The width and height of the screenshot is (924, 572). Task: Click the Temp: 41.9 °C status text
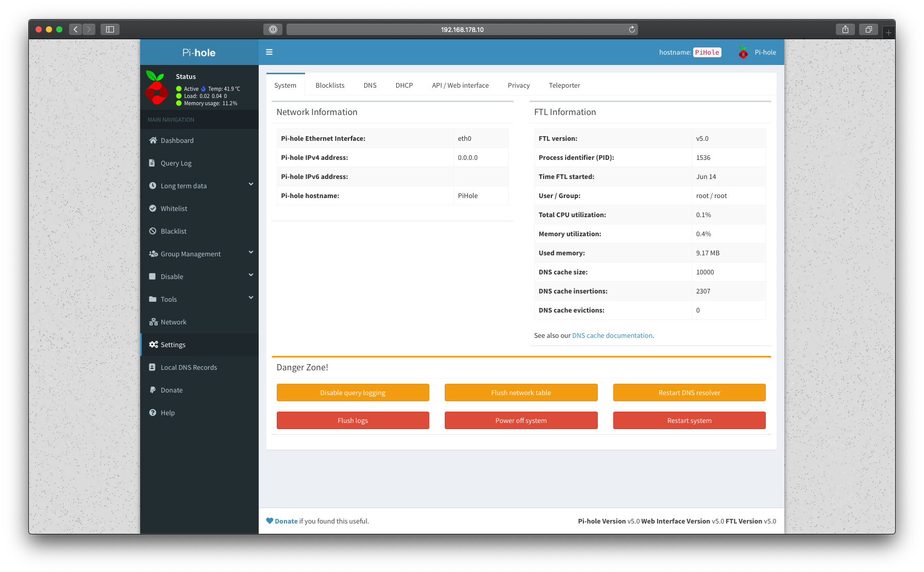(x=224, y=89)
